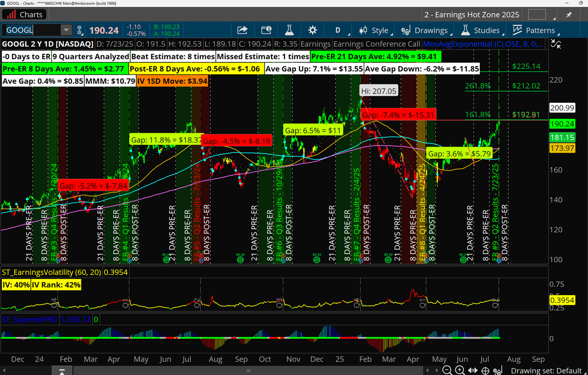Click the empty grid layout box in title bar
The image size is (588, 375).
537,15
